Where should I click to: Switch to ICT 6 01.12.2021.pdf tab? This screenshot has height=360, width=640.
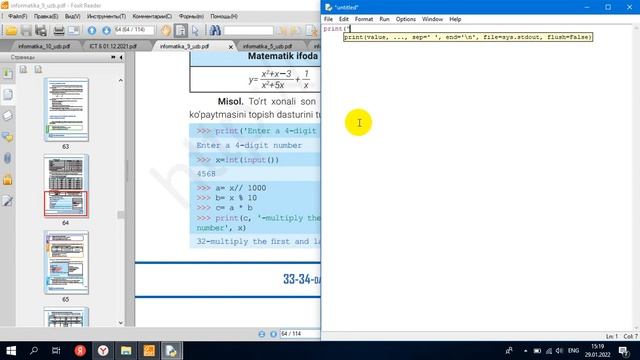pos(113,46)
